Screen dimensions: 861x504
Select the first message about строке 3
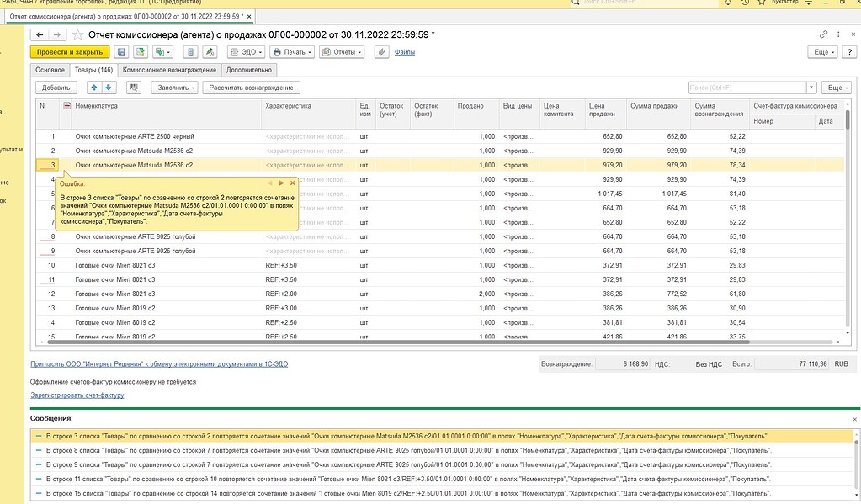[x=442, y=437]
